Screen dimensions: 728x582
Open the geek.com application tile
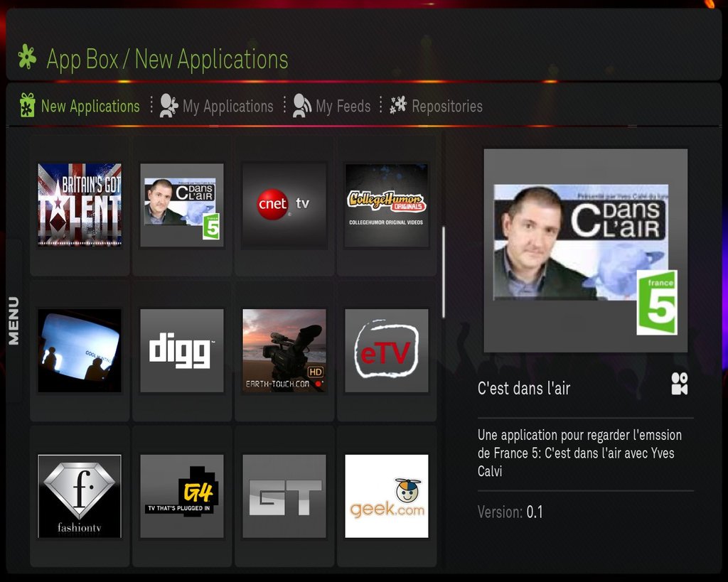coord(387,496)
